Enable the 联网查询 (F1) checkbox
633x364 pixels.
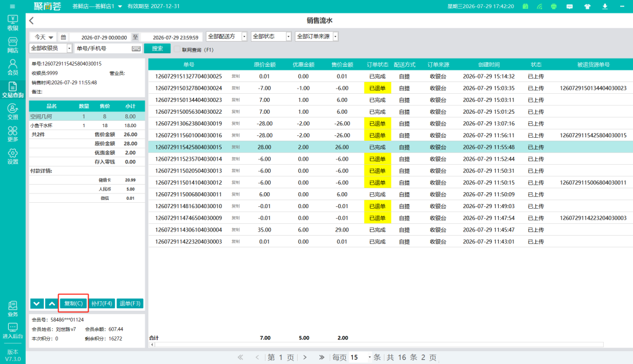point(177,49)
